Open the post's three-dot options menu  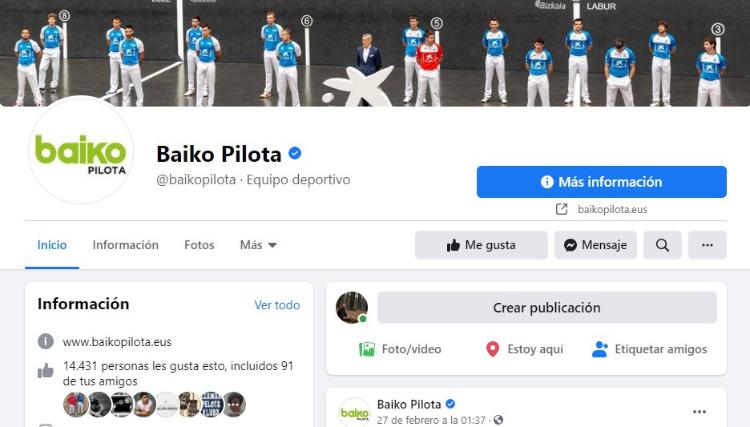click(x=699, y=412)
